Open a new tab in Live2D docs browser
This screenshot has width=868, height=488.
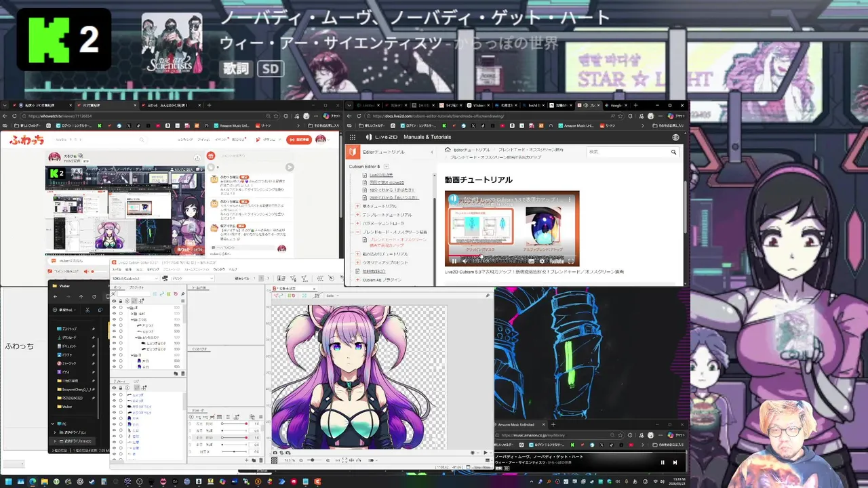coord(634,106)
